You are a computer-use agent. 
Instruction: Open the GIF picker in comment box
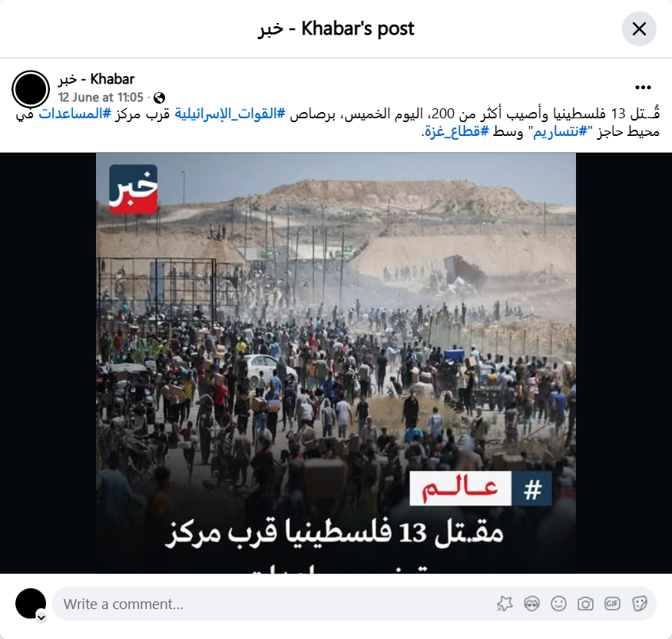point(612,604)
